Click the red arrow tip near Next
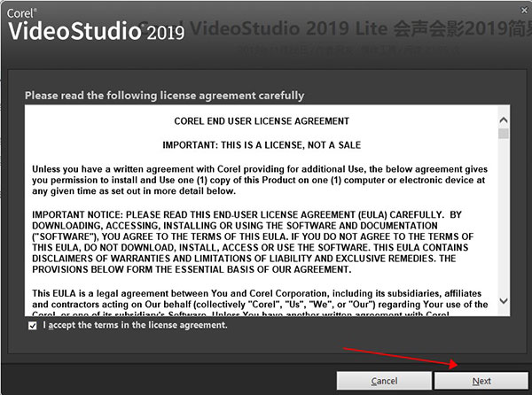Image resolution: width=532 pixels, height=395 pixels. 458,364
